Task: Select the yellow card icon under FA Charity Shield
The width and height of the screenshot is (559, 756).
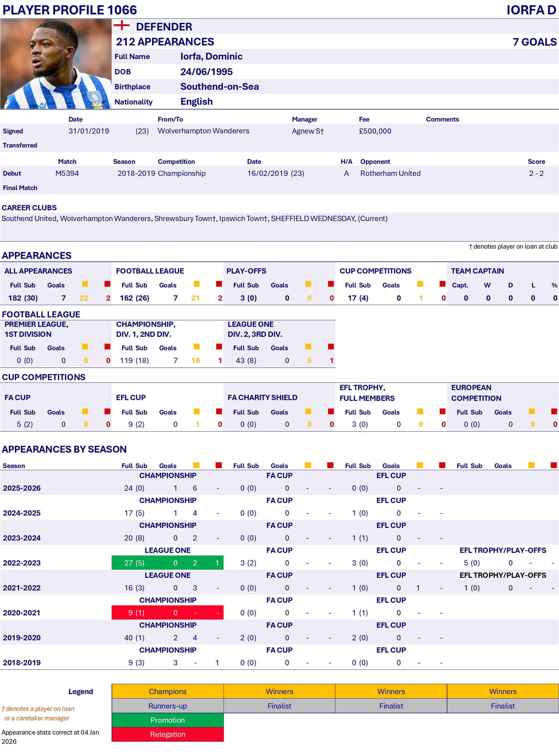Action: (x=308, y=411)
